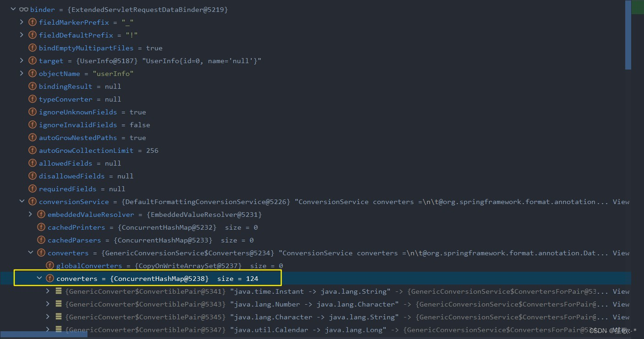
Task: Click field icon of fieldDefaultPrefix
Action: coord(32,35)
